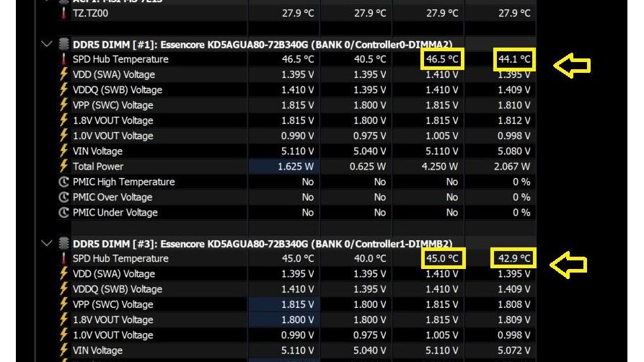Click the memory chip icon of DDR5 DIMM [#3]
This screenshot has width=644, height=362.
pos(63,243)
